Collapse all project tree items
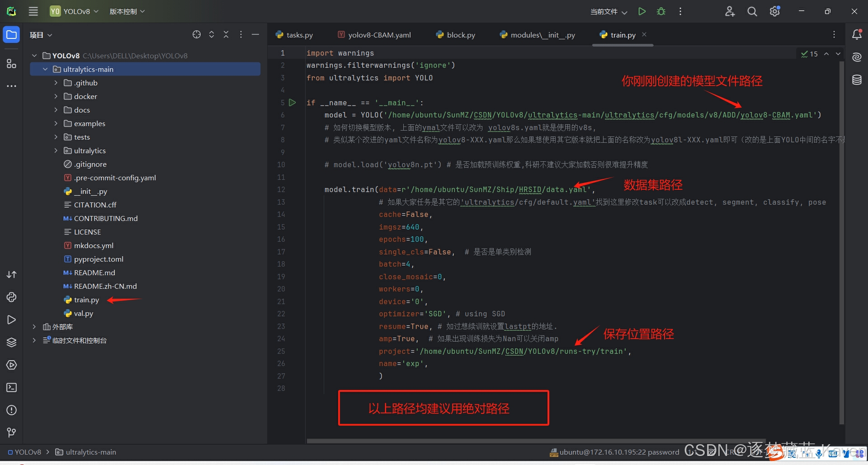 [226, 34]
